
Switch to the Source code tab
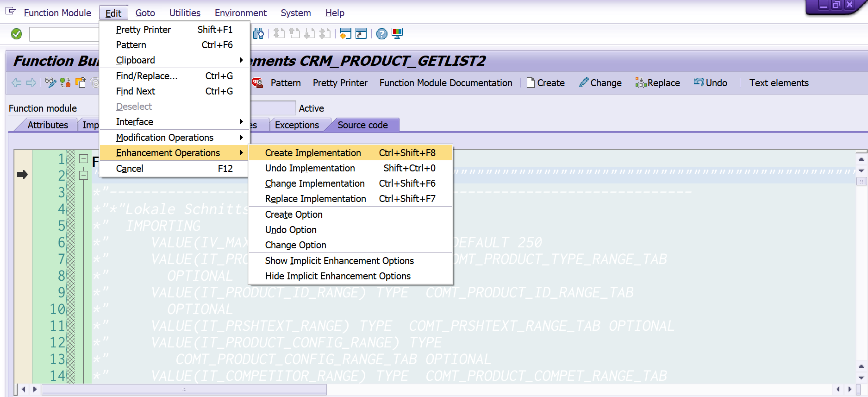(363, 125)
